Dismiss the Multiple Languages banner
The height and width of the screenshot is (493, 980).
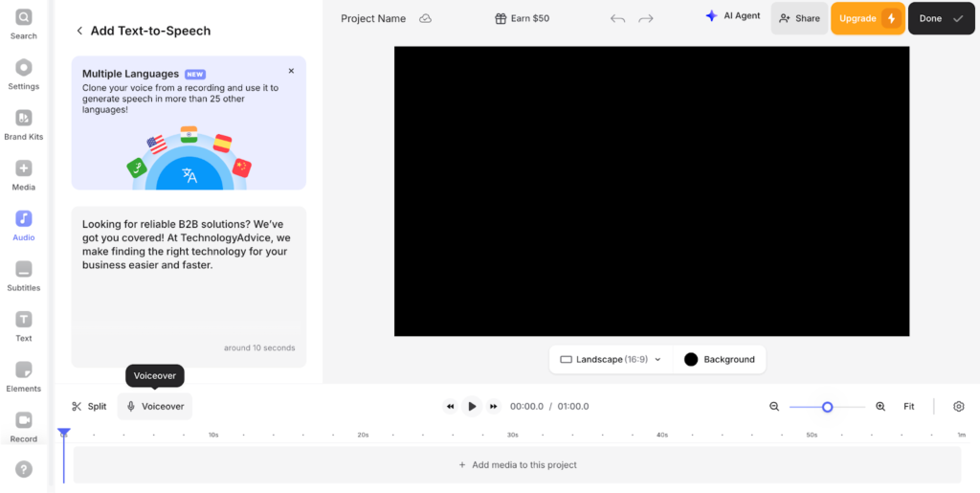291,71
